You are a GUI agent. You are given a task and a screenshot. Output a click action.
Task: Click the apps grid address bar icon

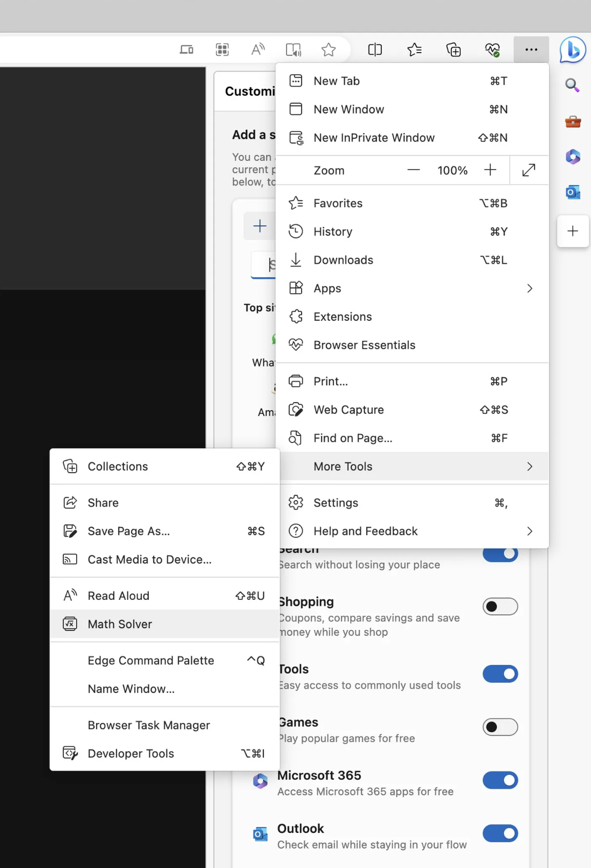(222, 50)
